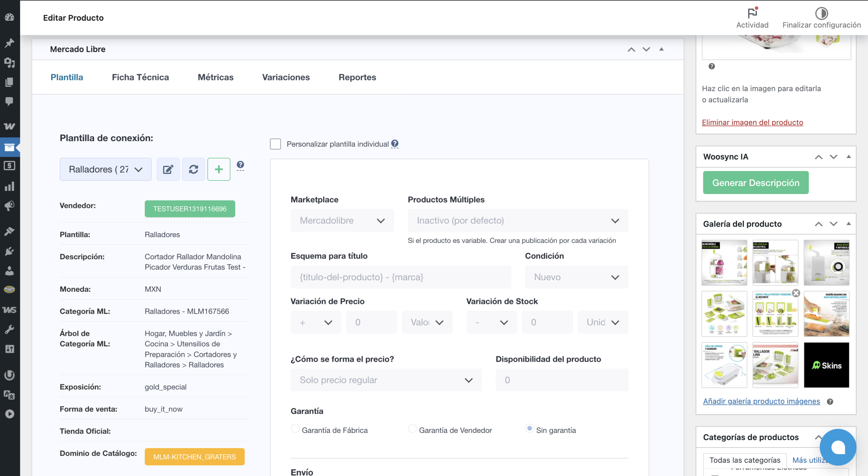Screen dimensions: 868x476
Task: Edit the selected connection template
Action: point(168,169)
